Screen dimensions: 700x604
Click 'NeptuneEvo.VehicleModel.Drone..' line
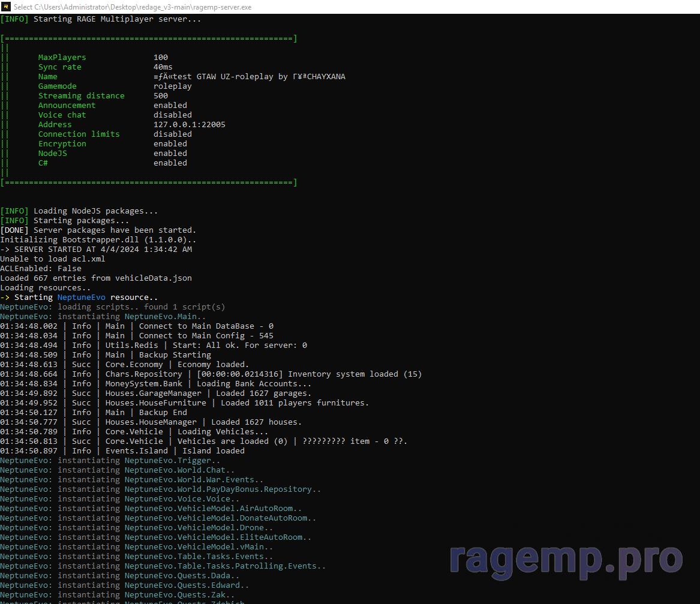[137, 528]
